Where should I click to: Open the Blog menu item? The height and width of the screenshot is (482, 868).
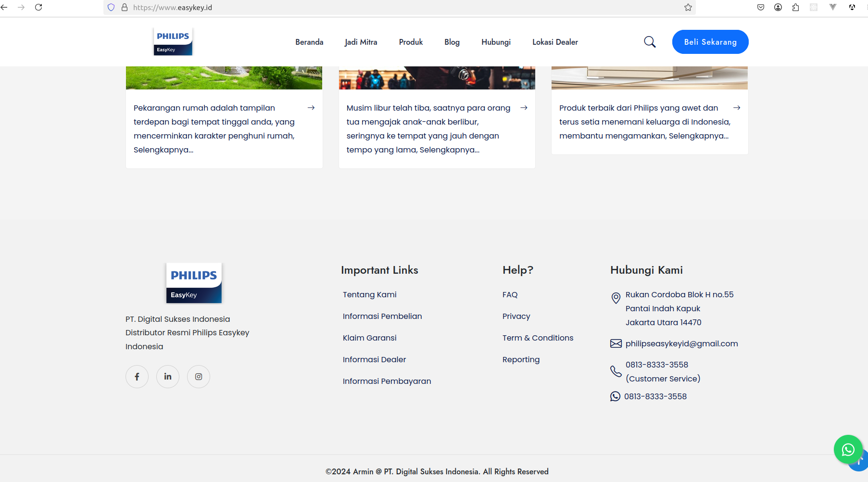point(452,42)
